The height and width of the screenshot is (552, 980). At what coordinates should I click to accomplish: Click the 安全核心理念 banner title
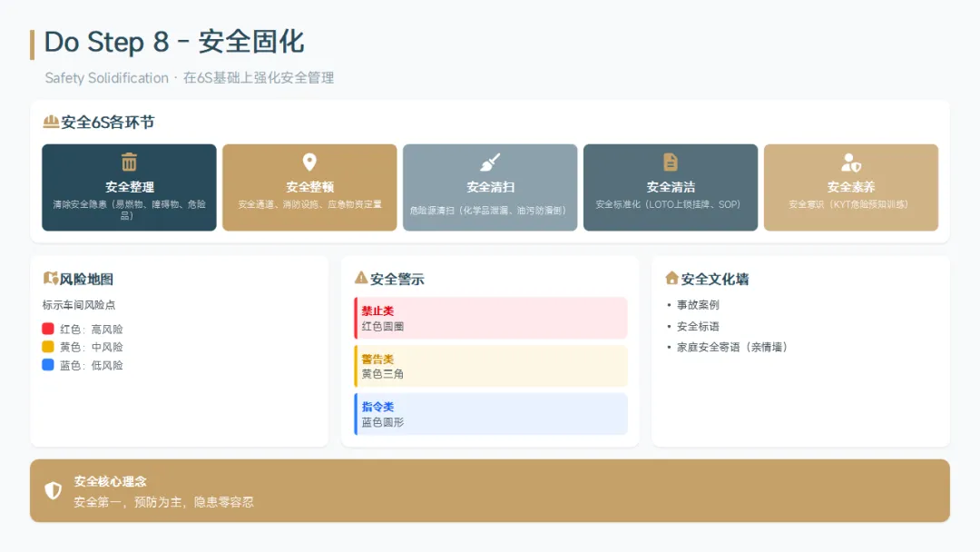pyautogui.click(x=110, y=481)
